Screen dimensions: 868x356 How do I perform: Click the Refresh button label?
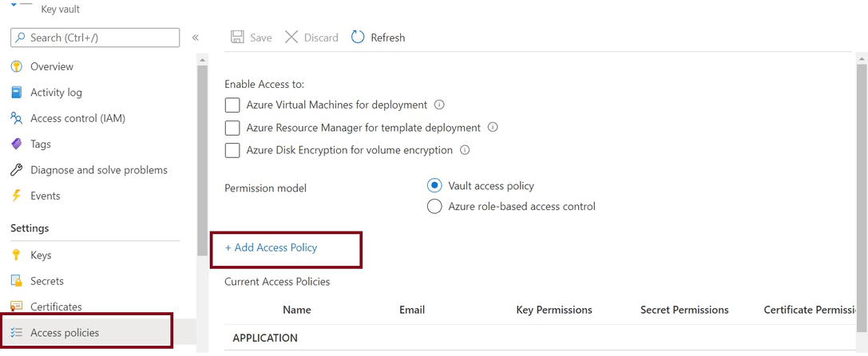pos(387,38)
